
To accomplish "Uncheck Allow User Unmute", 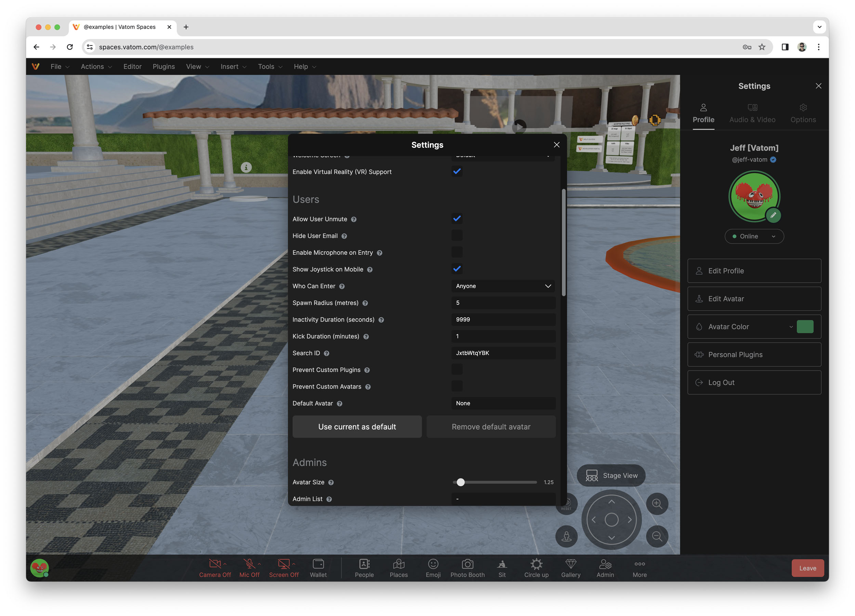I will pyautogui.click(x=457, y=219).
